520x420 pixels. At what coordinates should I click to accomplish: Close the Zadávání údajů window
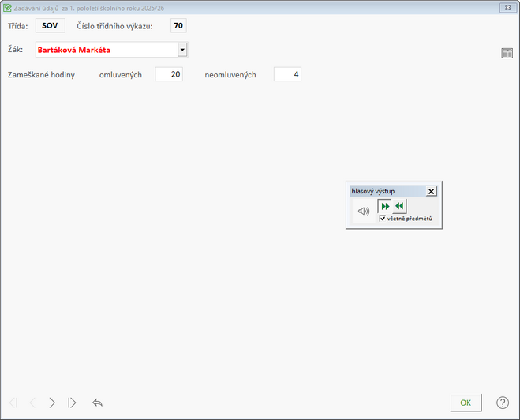click(x=504, y=7)
